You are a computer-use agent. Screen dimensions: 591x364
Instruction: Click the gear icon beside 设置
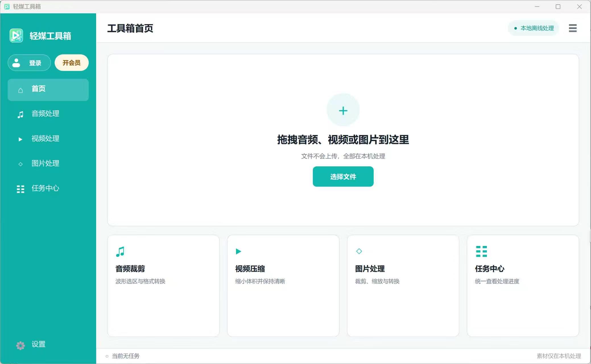point(20,345)
